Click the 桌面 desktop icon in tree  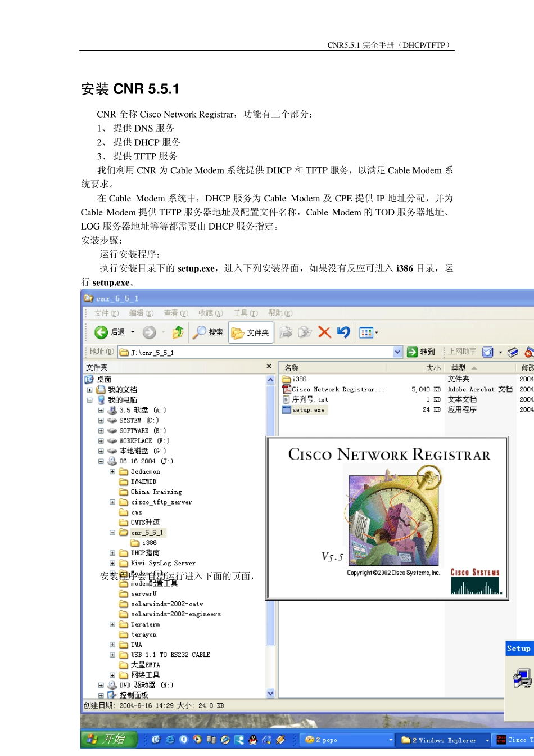pos(89,380)
